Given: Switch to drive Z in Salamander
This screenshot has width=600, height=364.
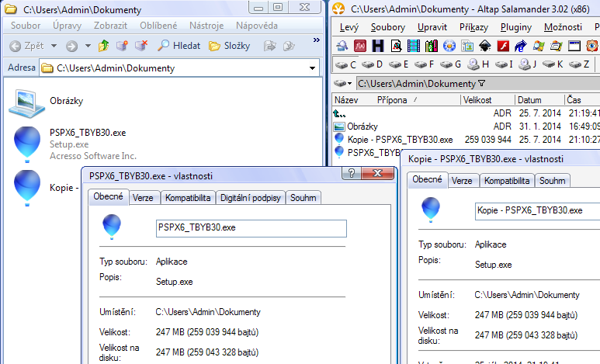Looking at the screenshot, I should click(x=579, y=64).
